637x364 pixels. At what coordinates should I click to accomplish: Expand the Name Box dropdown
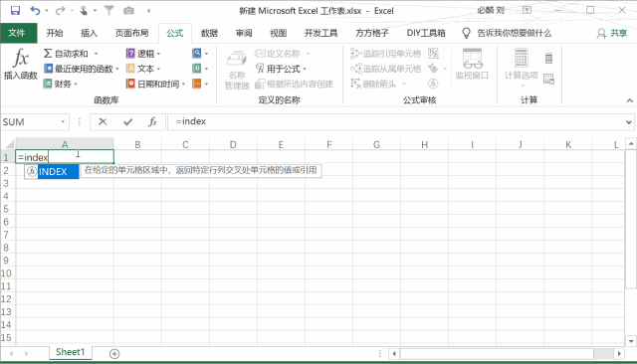point(63,121)
